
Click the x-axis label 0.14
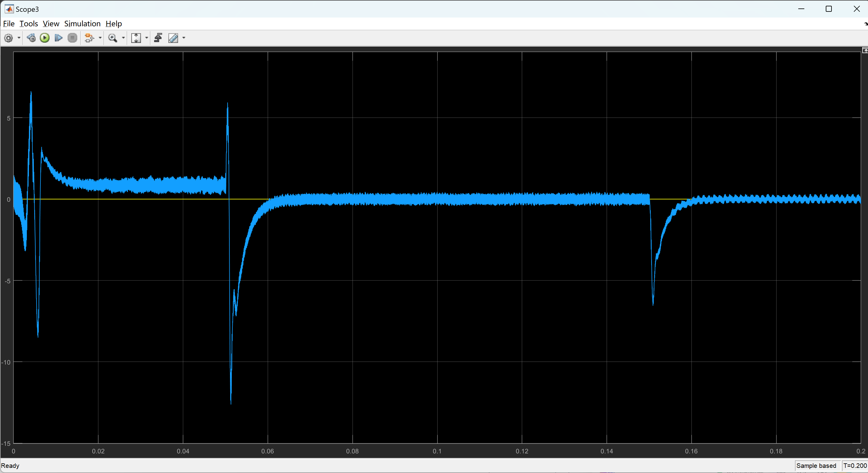607,451
